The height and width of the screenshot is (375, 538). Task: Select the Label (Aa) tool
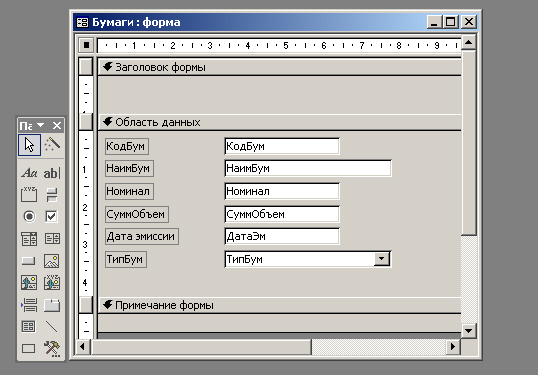(29, 173)
